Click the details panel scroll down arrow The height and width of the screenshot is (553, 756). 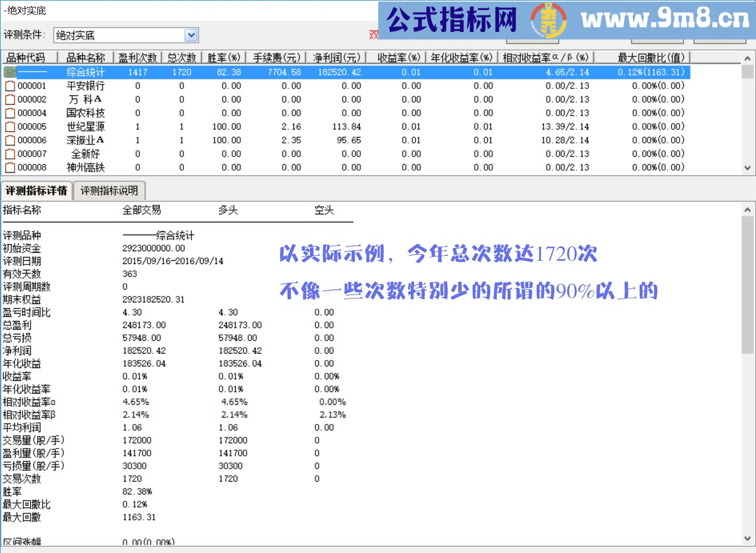click(747, 539)
